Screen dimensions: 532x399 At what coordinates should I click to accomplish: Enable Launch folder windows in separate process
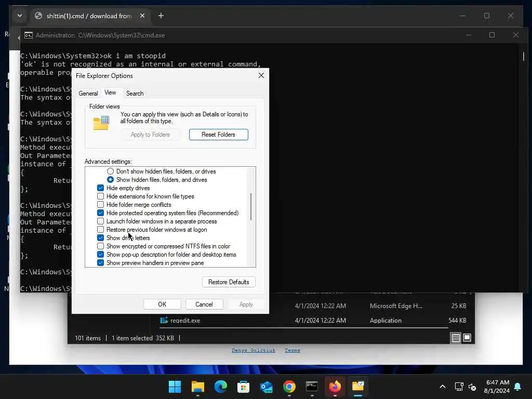point(100,221)
